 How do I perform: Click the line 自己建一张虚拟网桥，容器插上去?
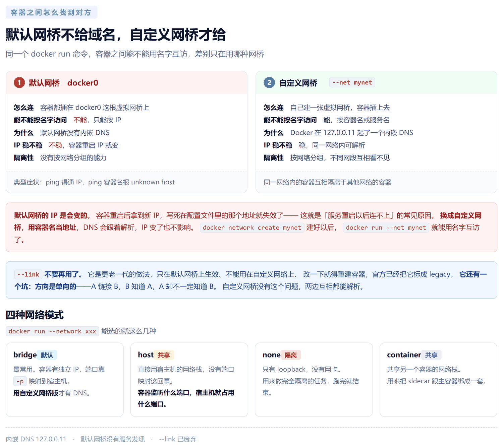(x=340, y=108)
